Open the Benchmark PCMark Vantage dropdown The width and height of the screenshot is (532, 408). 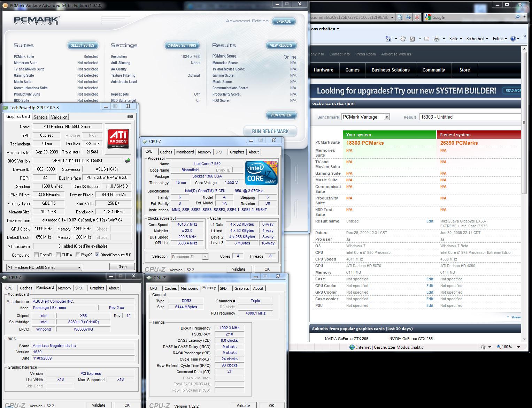click(365, 117)
